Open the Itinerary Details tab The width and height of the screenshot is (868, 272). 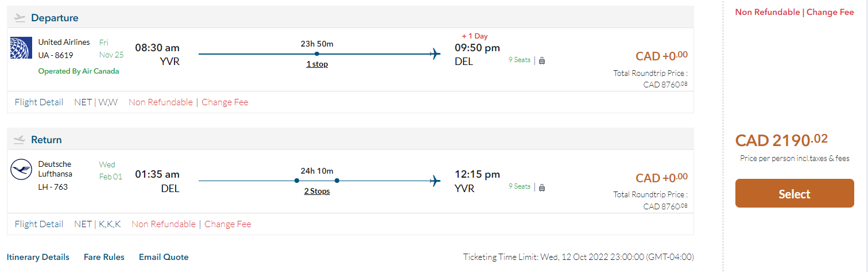[x=38, y=257]
